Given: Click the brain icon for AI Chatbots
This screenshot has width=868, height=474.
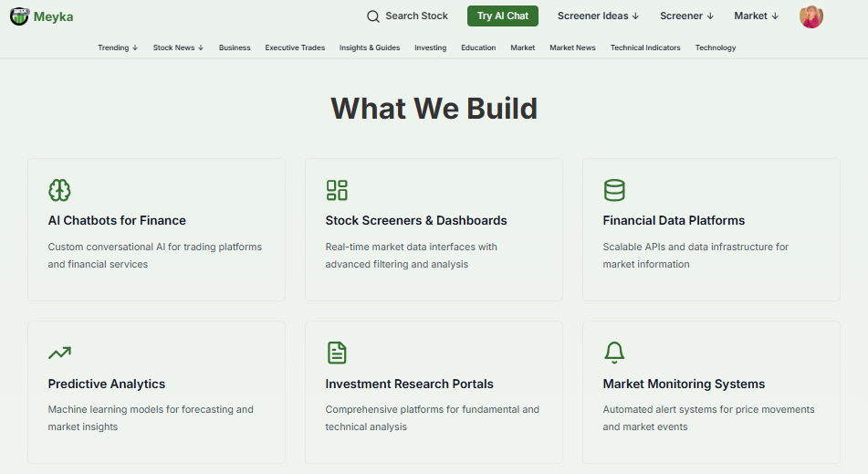Looking at the screenshot, I should pyautogui.click(x=59, y=190).
